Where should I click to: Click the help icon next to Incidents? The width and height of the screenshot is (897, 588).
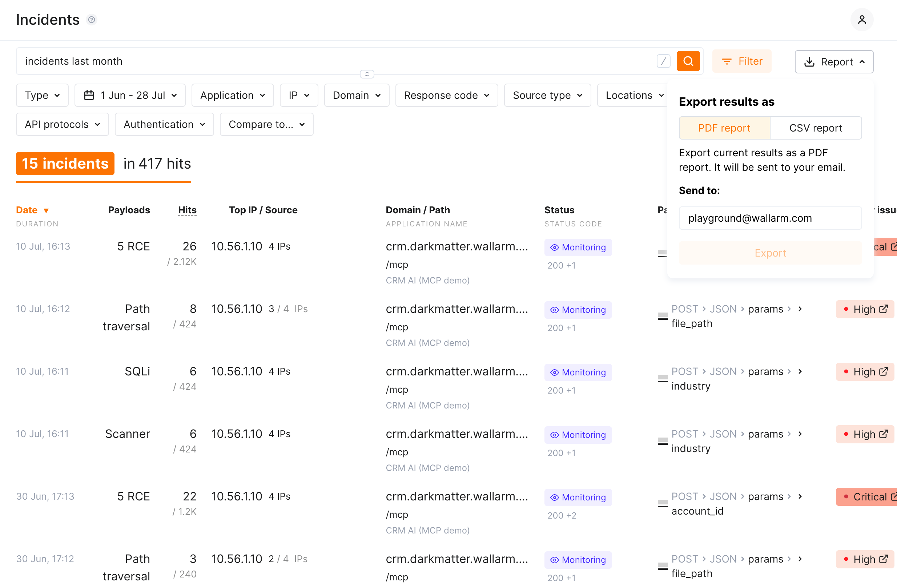92,20
